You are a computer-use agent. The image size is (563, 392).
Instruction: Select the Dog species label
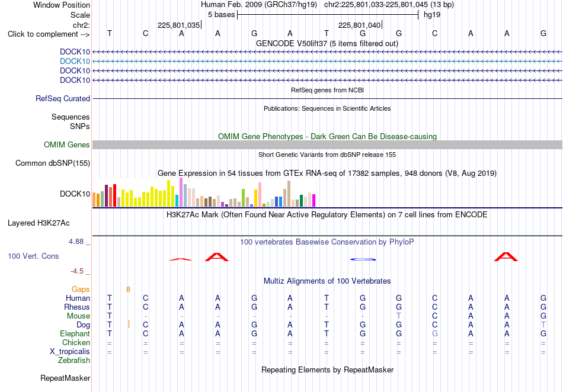coord(83,325)
